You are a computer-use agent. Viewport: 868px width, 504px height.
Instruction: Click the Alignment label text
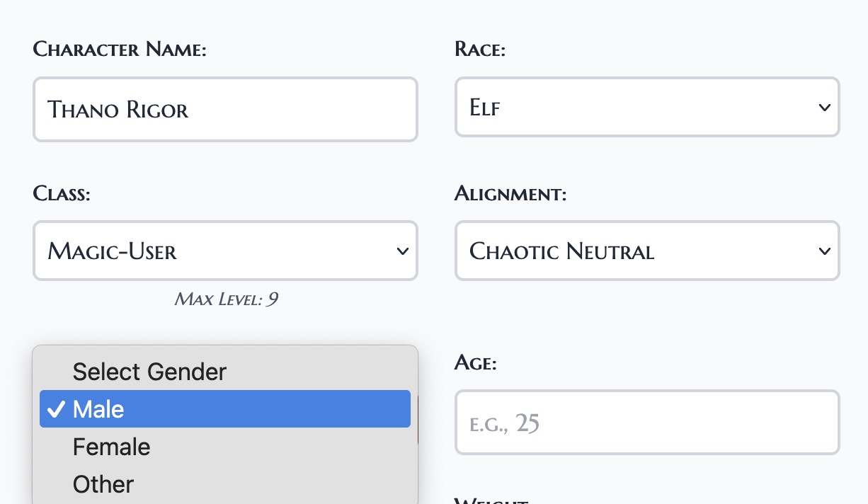510,193
